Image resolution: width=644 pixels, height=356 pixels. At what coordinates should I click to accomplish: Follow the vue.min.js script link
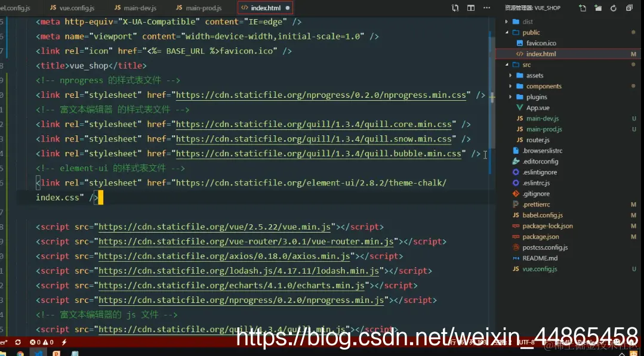click(215, 227)
